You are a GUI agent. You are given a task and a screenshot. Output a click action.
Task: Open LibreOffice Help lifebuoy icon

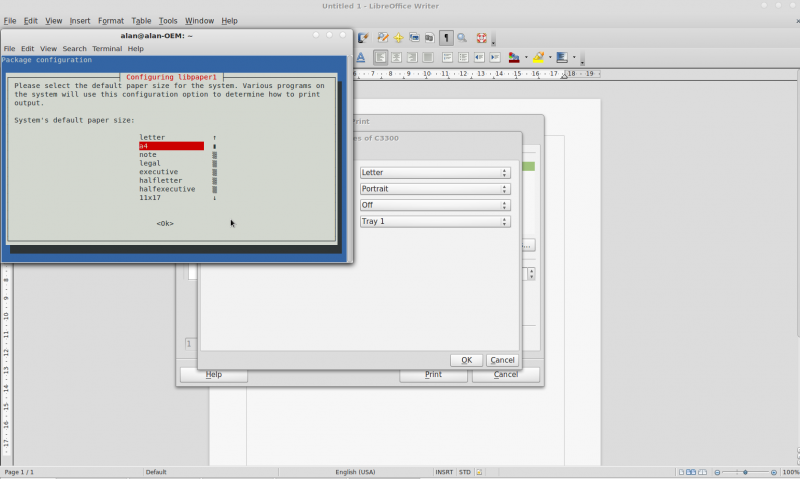point(481,38)
